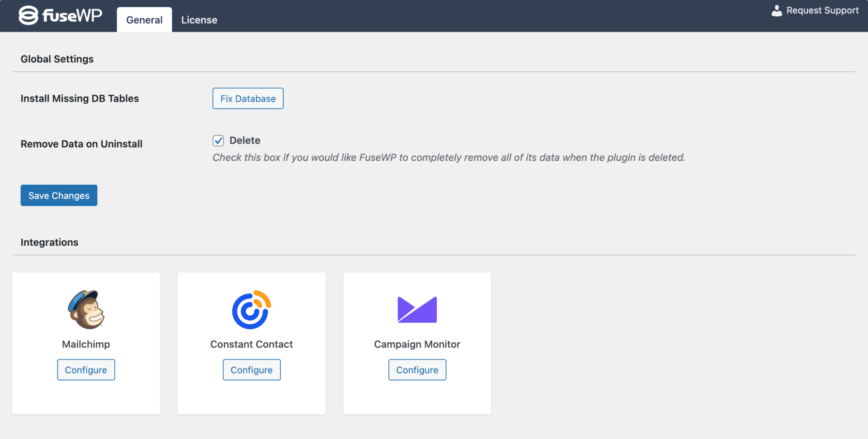Click the FuseWP logo
The width and height of the screenshot is (868, 439).
pyautogui.click(x=61, y=15)
